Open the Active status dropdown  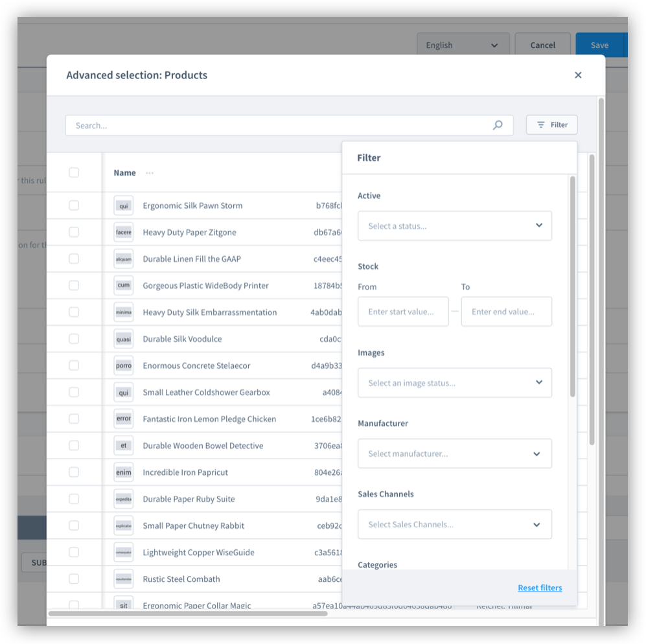pos(455,226)
